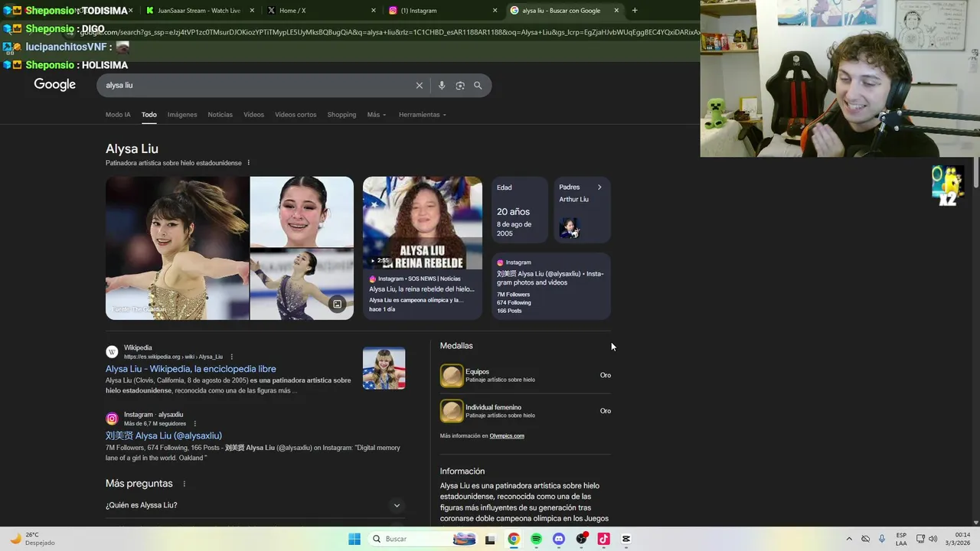Viewport: 980px width, 551px height.
Task: Open the three-dot menu beside Más preguntas
Action: (x=184, y=484)
